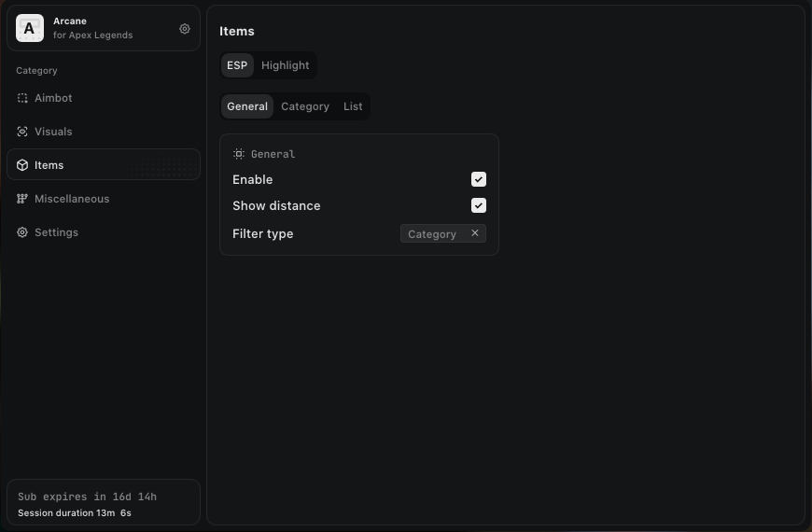
Task: Open the Visuals category icon
Action: 22,132
